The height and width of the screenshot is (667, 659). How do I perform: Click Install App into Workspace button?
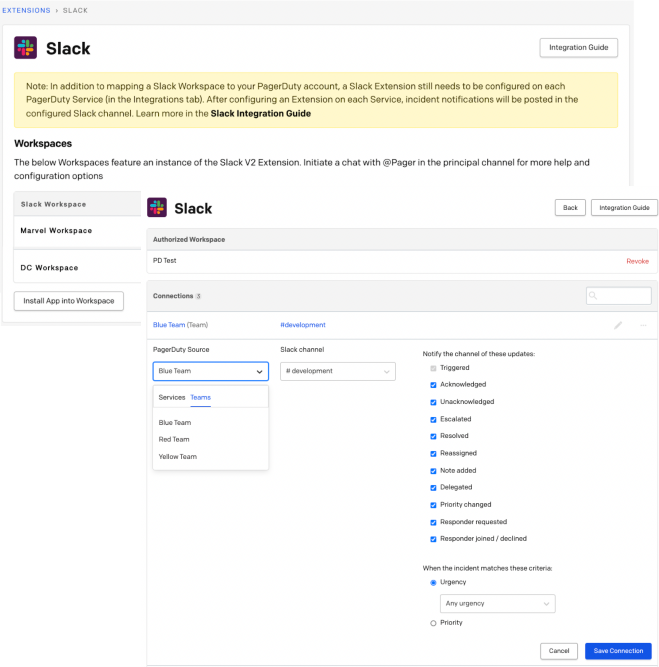69,301
